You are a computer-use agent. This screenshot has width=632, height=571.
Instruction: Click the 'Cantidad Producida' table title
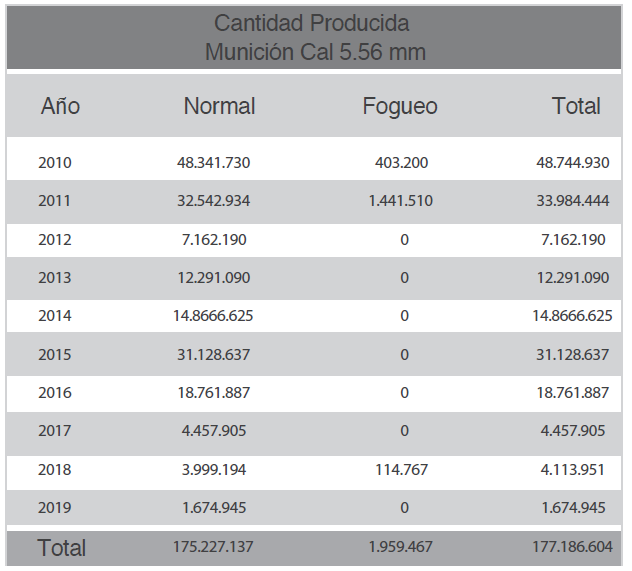click(311, 23)
